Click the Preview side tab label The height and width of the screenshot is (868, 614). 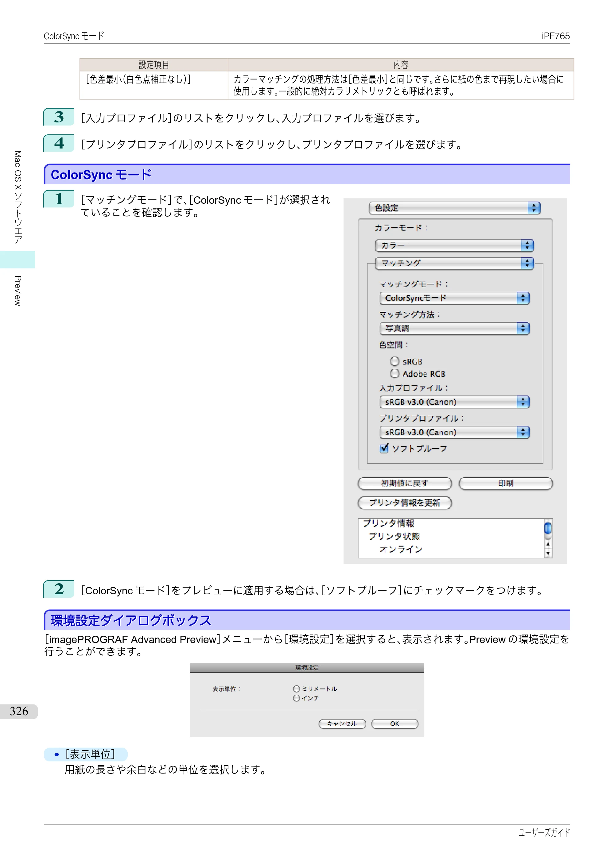(x=17, y=290)
